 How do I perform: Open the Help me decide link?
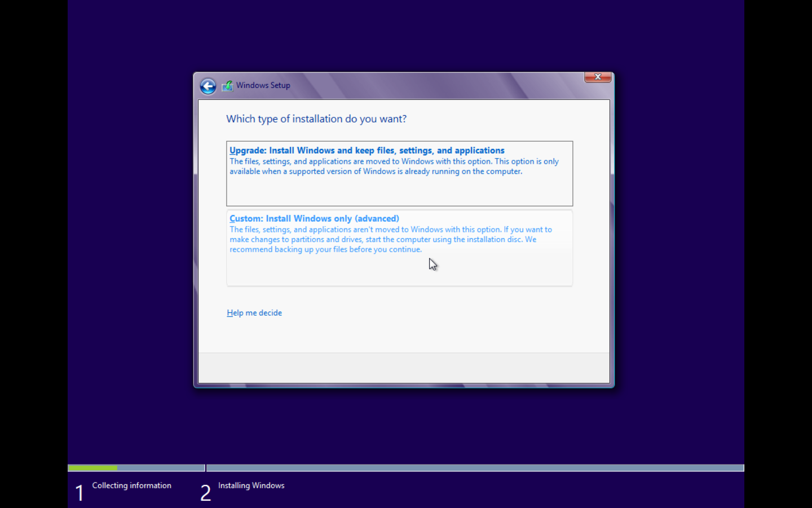click(x=254, y=313)
